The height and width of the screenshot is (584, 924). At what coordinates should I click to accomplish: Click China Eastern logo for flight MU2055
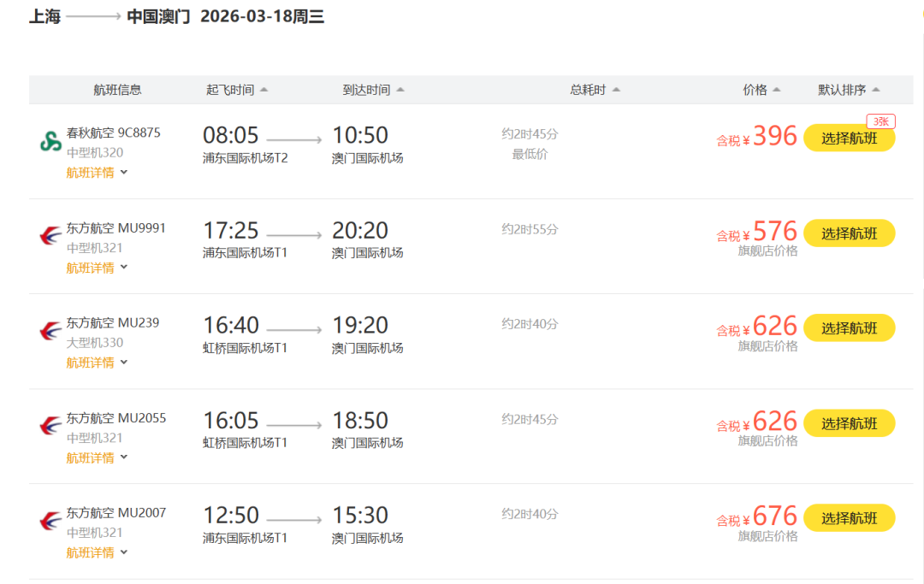click(x=50, y=426)
